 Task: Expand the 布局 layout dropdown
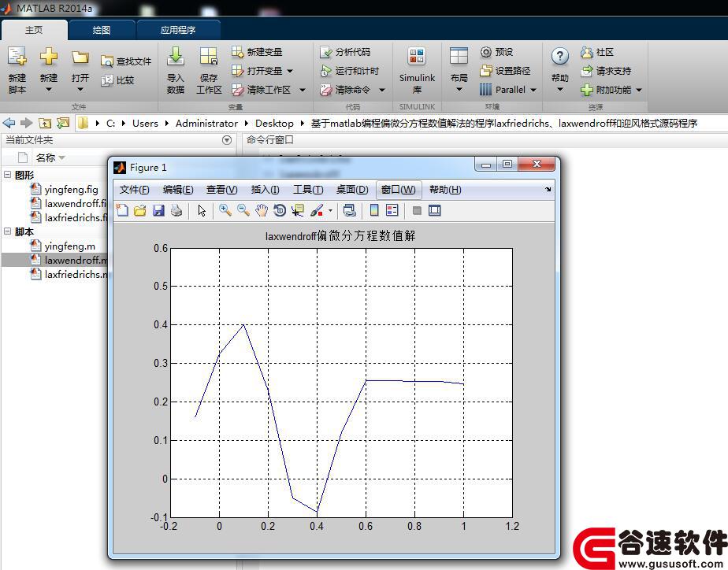(x=459, y=89)
